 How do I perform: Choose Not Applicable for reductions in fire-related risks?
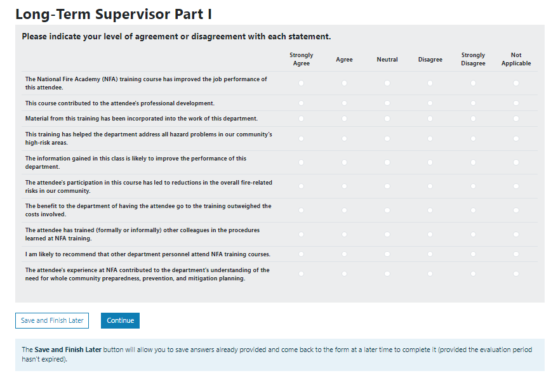pyautogui.click(x=516, y=186)
